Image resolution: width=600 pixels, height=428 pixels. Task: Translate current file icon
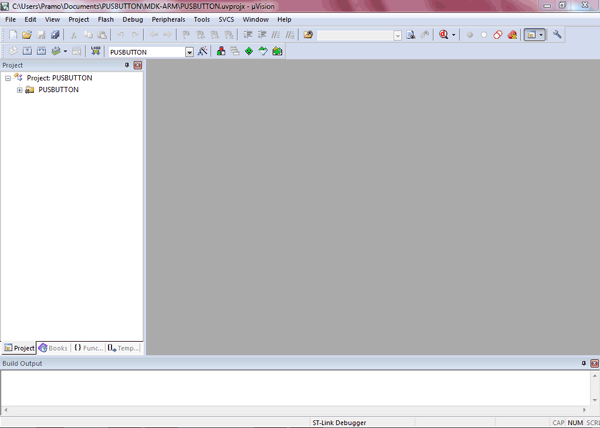[x=13, y=51]
